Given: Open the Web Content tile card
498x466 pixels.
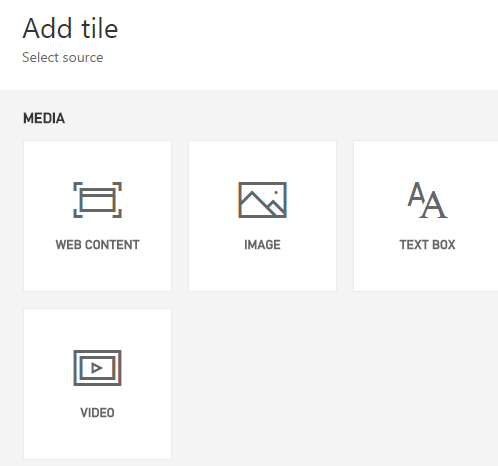Looking at the screenshot, I should click(x=97, y=216).
